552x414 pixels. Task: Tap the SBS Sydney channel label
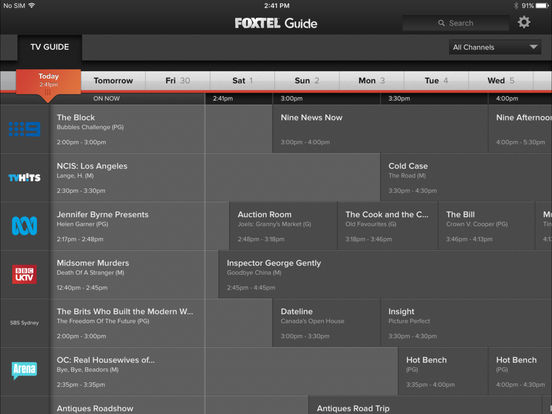click(x=24, y=323)
